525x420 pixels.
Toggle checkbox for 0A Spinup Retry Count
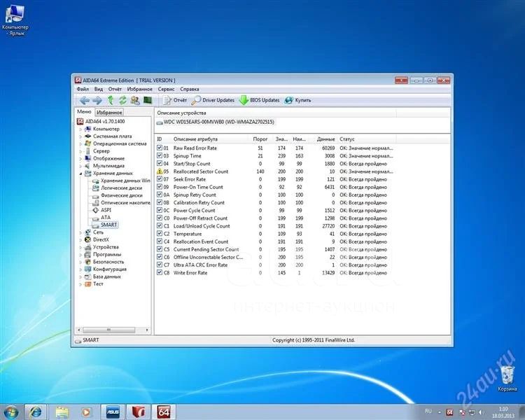[x=160, y=195]
